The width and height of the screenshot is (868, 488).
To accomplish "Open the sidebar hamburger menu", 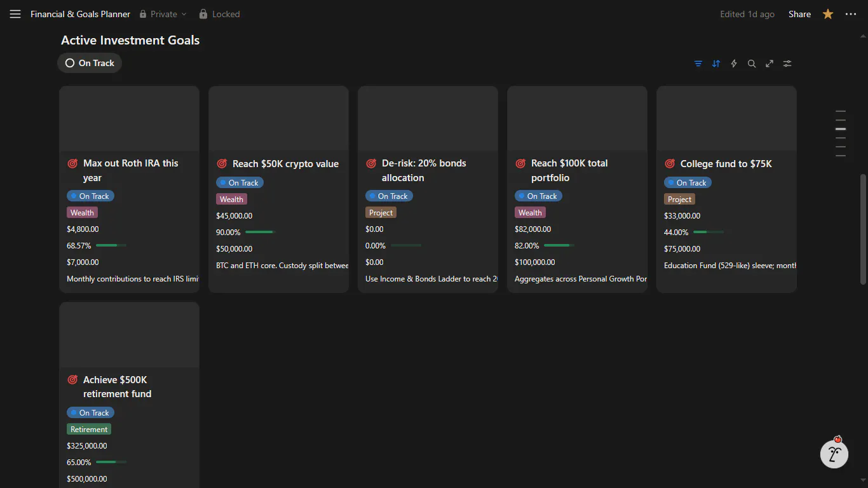I will pyautogui.click(x=15, y=14).
